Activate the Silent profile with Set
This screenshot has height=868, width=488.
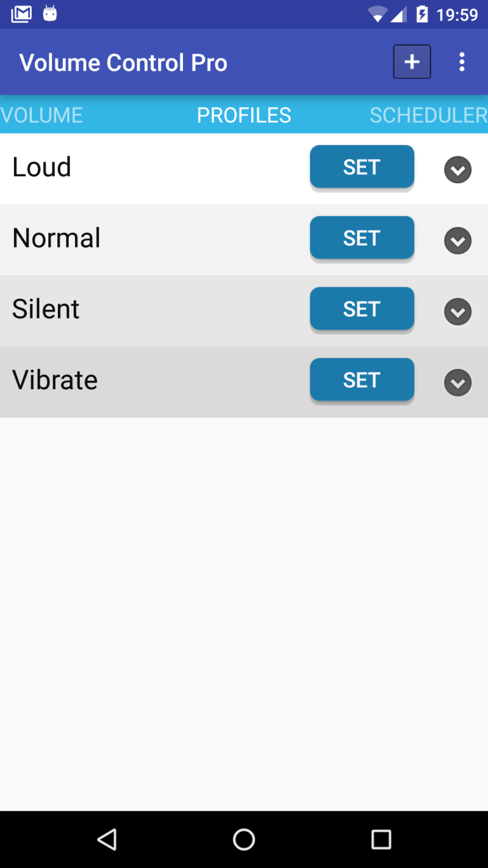(362, 309)
